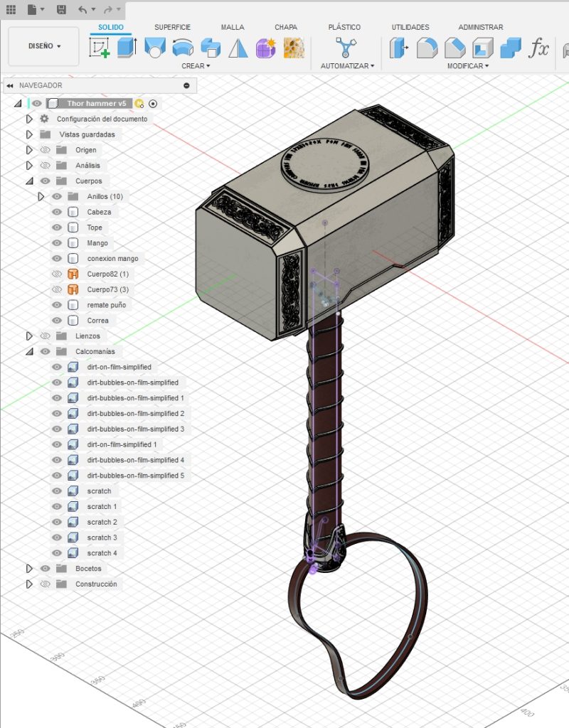Click the Fillet tool in Modificar
Image resolution: width=569 pixels, height=728 pixels.
tap(427, 48)
